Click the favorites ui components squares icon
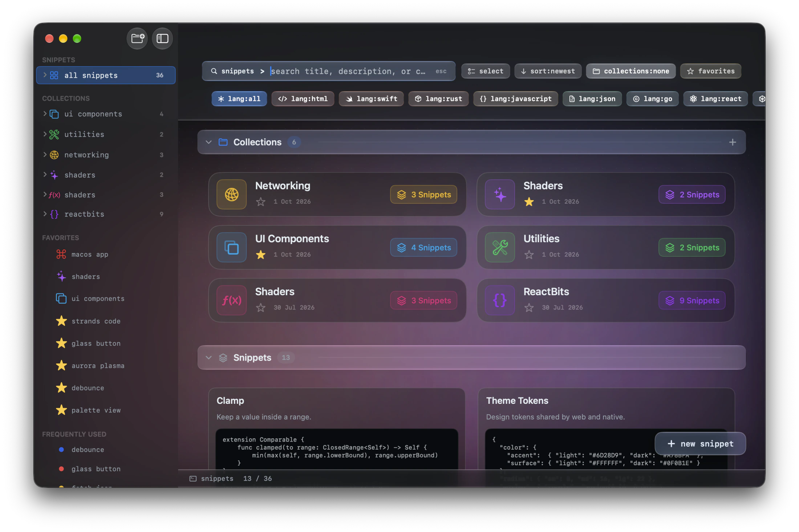The image size is (799, 532). [x=61, y=299]
